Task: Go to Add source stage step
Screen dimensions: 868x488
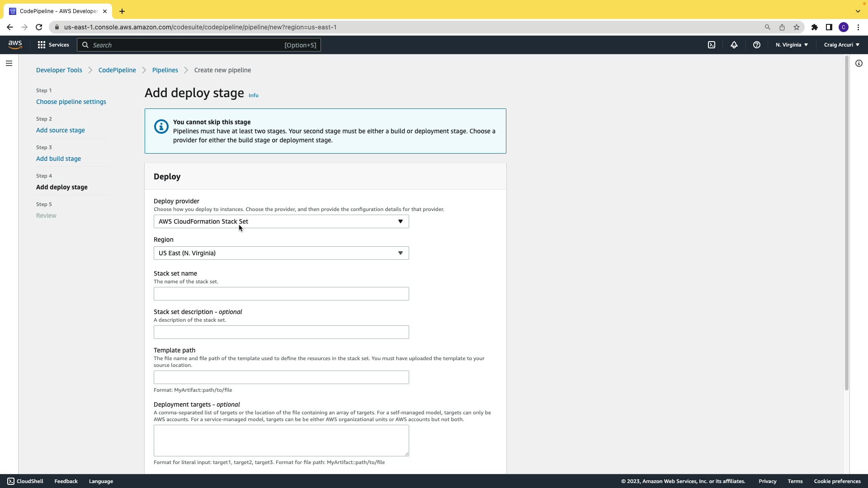Action: 61,130
